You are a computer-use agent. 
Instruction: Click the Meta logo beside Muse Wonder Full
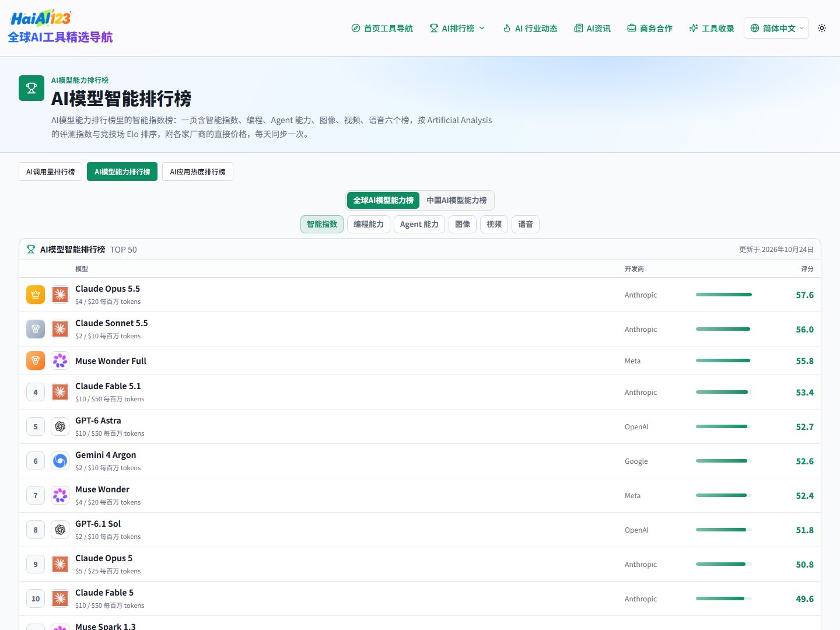(x=60, y=360)
